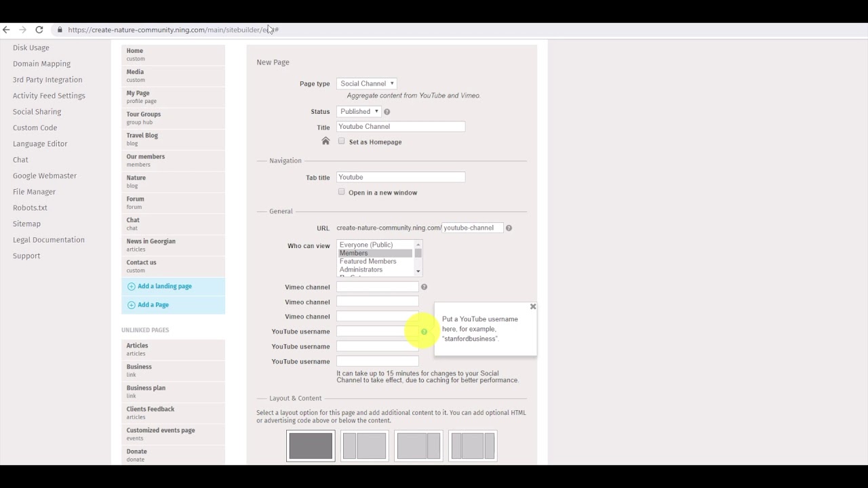
Task: Click the browser address bar URL
Action: [174, 30]
